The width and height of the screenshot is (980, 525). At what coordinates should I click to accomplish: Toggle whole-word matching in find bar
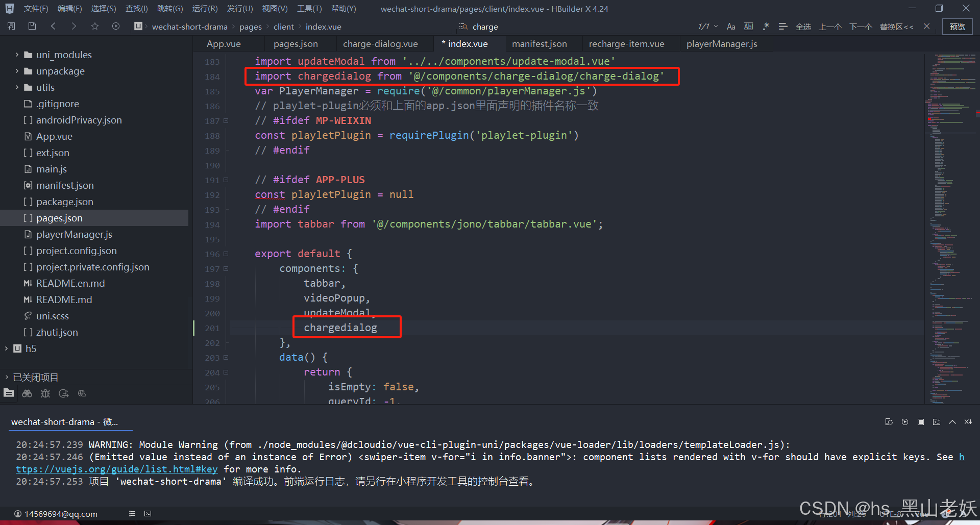click(748, 26)
